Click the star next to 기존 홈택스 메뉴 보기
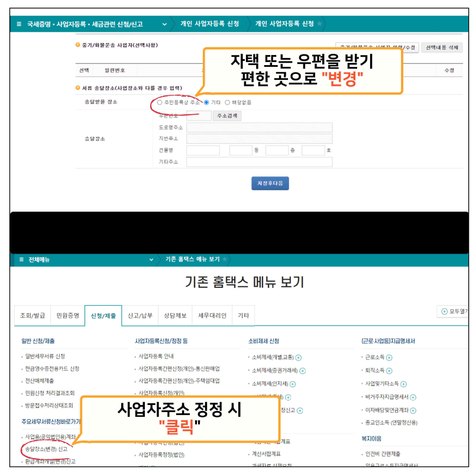The height and width of the screenshot is (473, 476). click(x=225, y=259)
